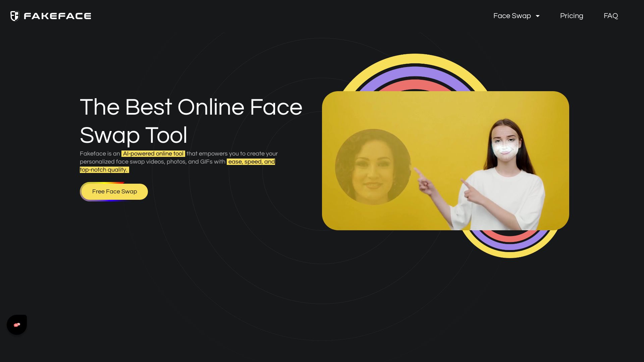Open the FAQ link
The width and height of the screenshot is (644, 362).
point(610,16)
